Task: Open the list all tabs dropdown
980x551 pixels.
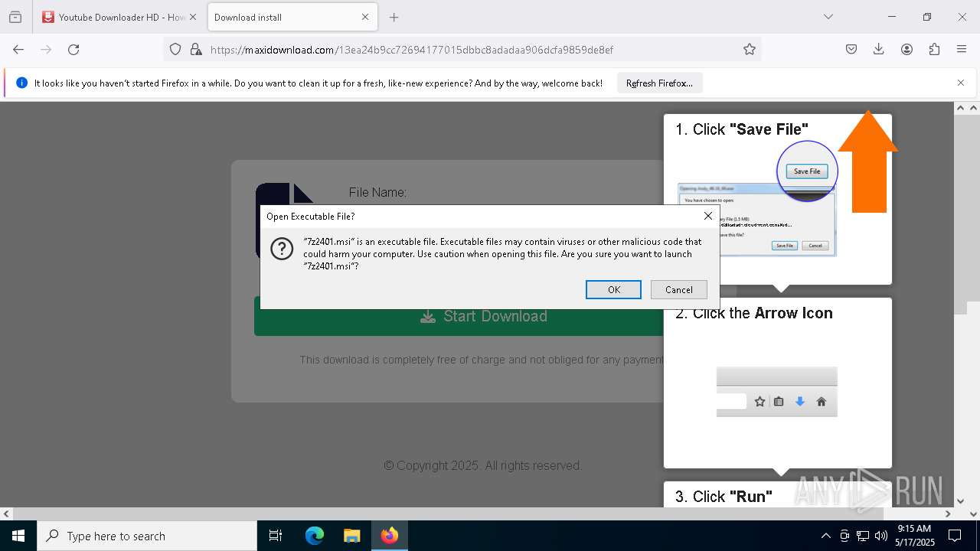Action: (x=828, y=17)
